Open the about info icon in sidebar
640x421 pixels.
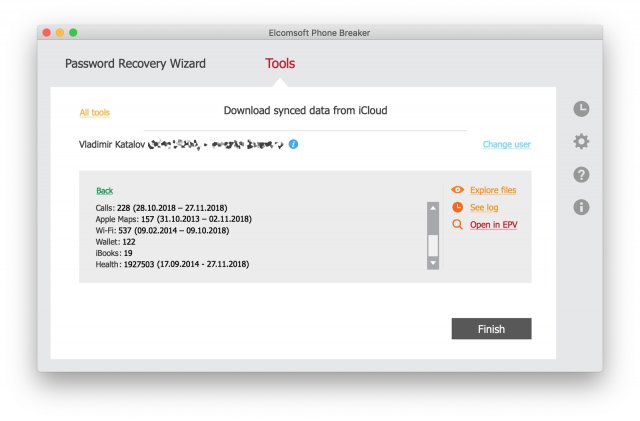point(581,207)
